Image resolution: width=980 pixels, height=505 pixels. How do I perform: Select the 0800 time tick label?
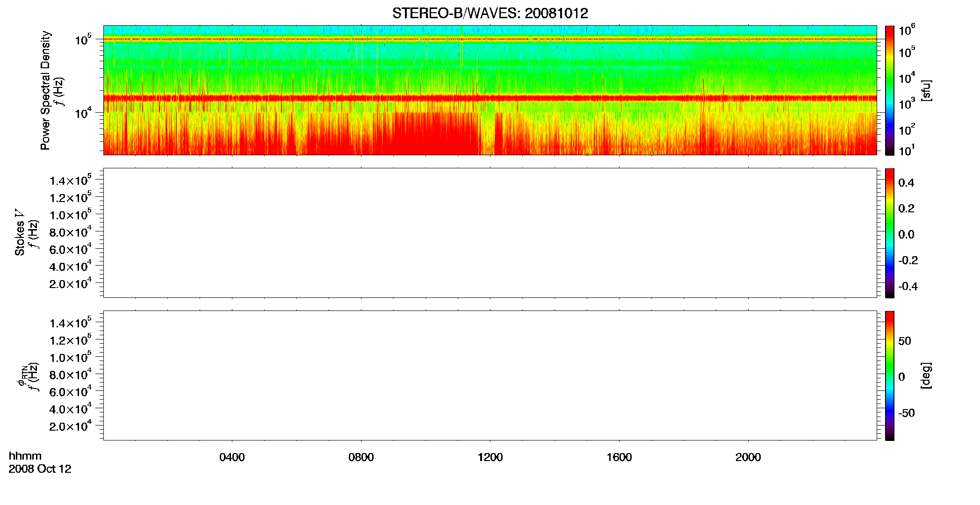(361, 457)
